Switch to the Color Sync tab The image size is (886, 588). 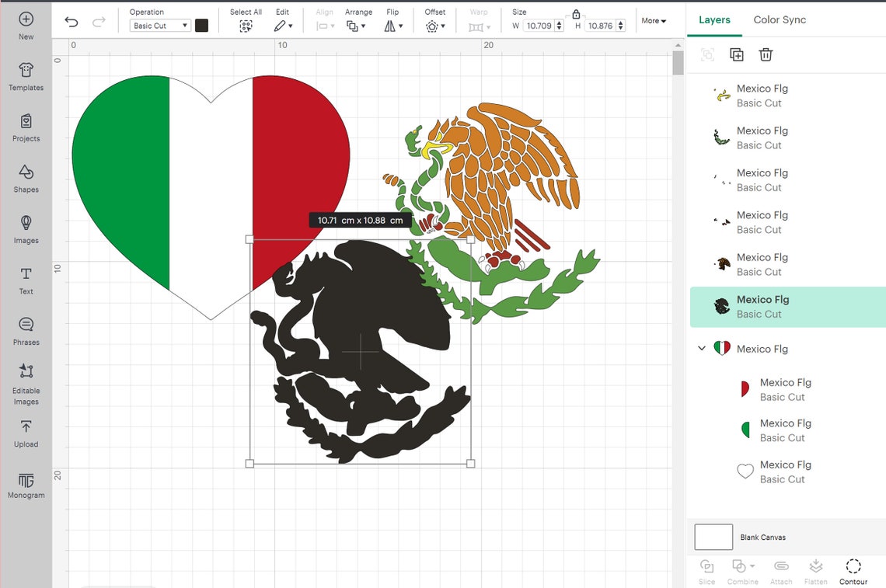(780, 19)
